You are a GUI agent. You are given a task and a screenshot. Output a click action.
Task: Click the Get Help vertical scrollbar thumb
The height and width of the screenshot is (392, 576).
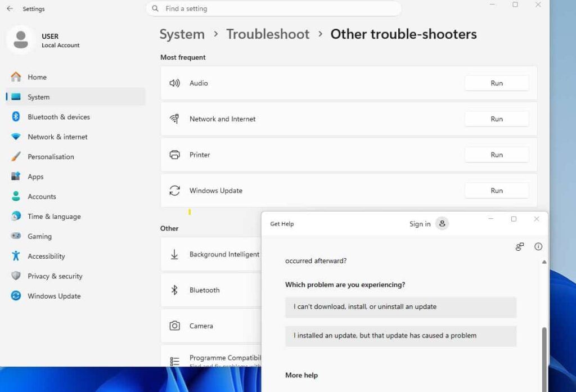[x=544, y=359]
